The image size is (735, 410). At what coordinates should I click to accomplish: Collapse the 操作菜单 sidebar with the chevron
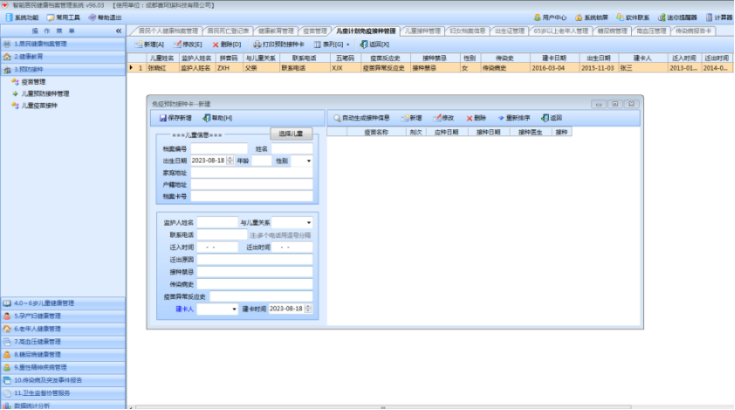119,31
